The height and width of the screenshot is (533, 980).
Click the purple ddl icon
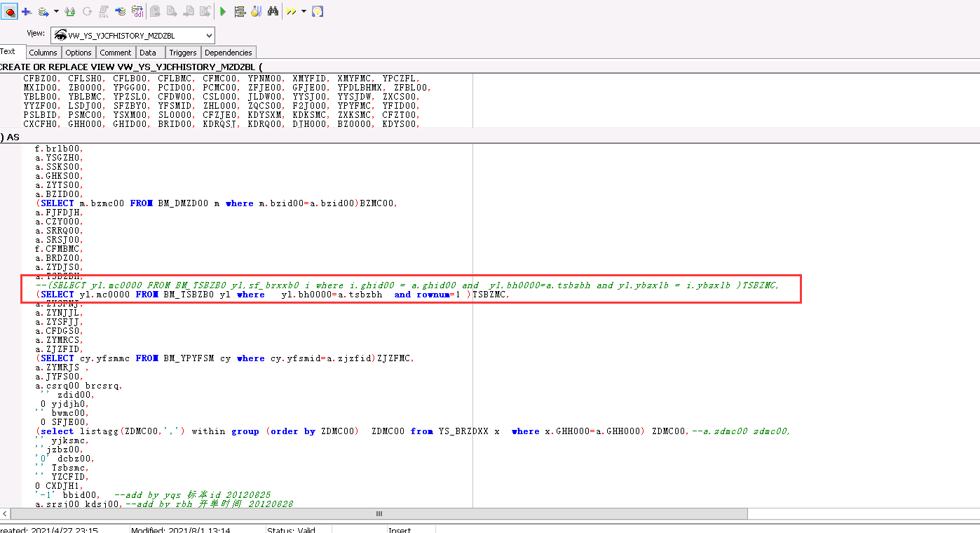point(137,11)
